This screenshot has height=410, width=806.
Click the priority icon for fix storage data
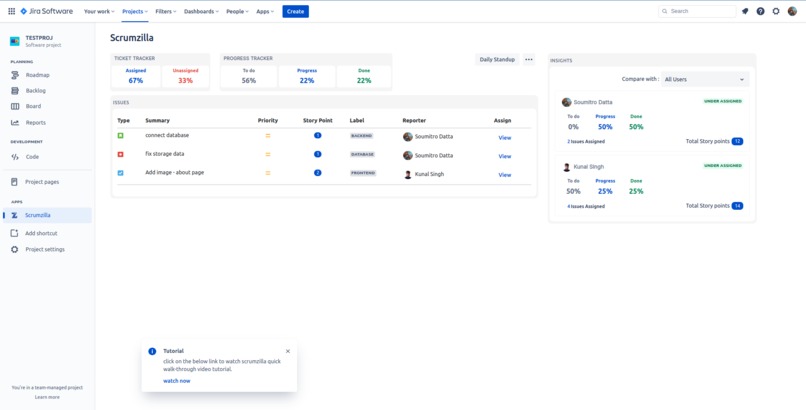pos(268,154)
